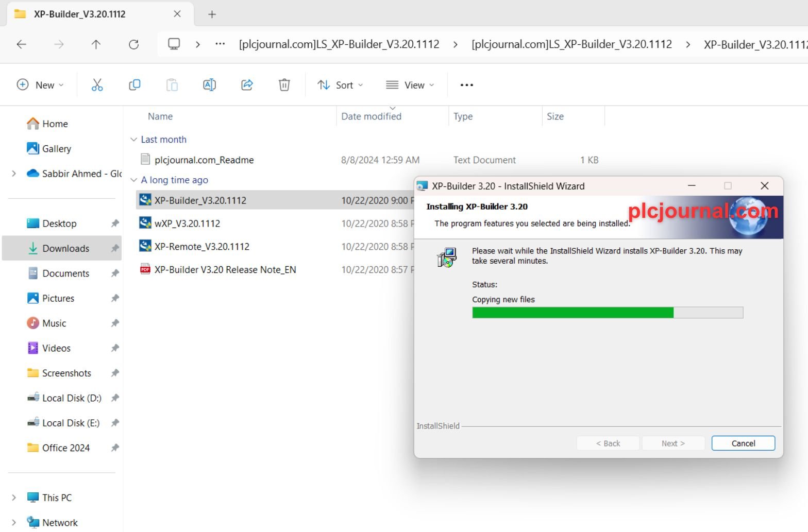Expand chevron after the monitor icon in address bar
Viewport: 808px width, 532px height.
(x=198, y=44)
